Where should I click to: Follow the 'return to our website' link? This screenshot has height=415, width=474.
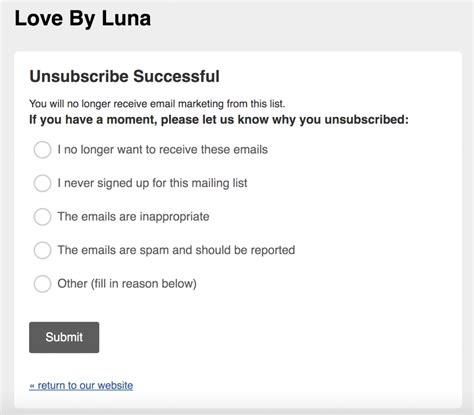(81, 386)
